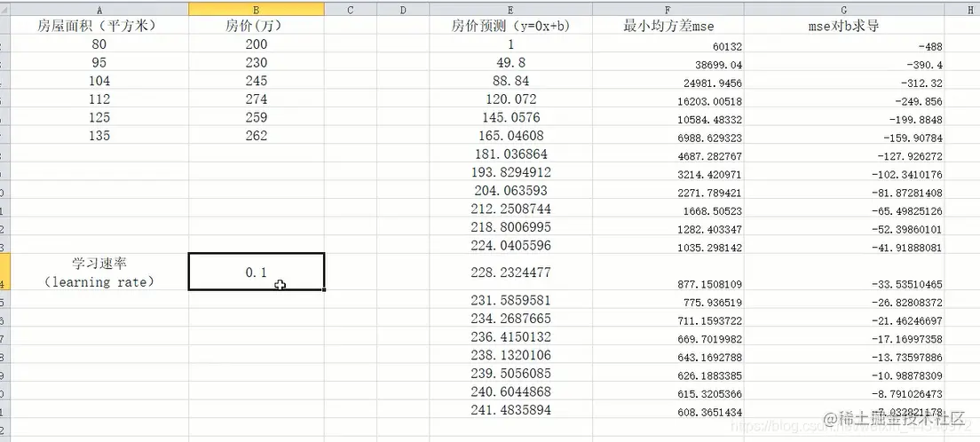The height and width of the screenshot is (442, 980).
Task: Select mse cell with value 1282.403347
Action: click(668, 226)
